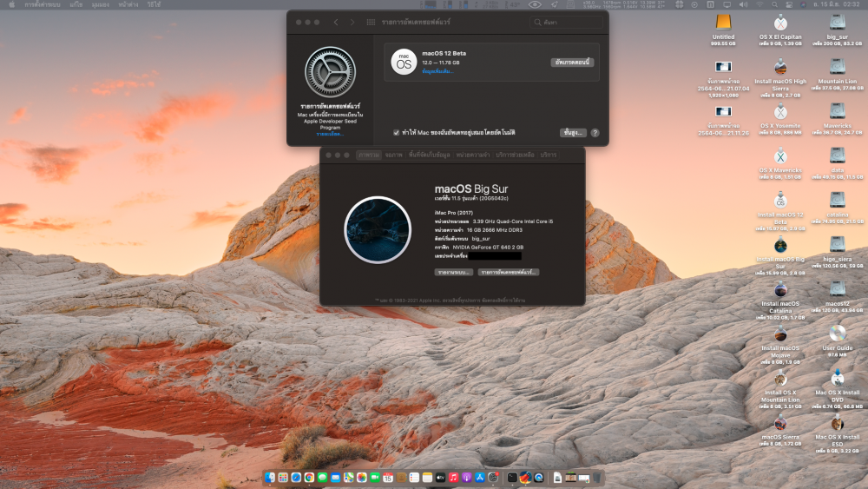Viewport: 868px width, 489px height.
Task: Open Calendar from the Dock
Action: (x=388, y=478)
